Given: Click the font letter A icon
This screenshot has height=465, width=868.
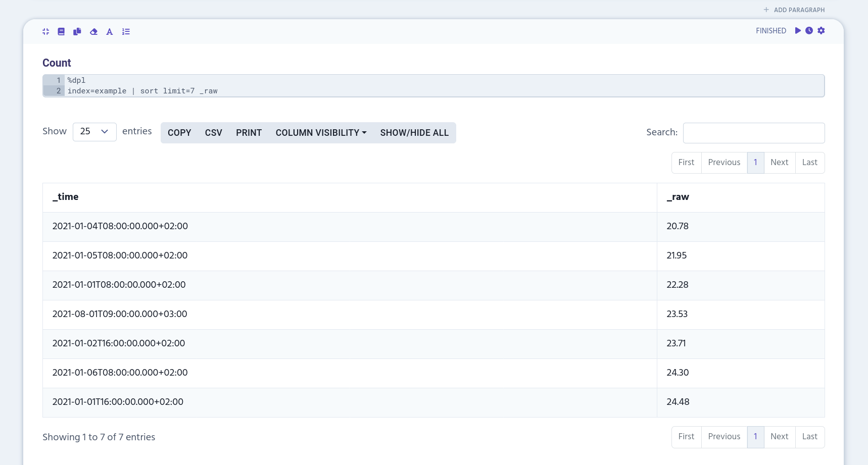Looking at the screenshot, I should 110,31.
